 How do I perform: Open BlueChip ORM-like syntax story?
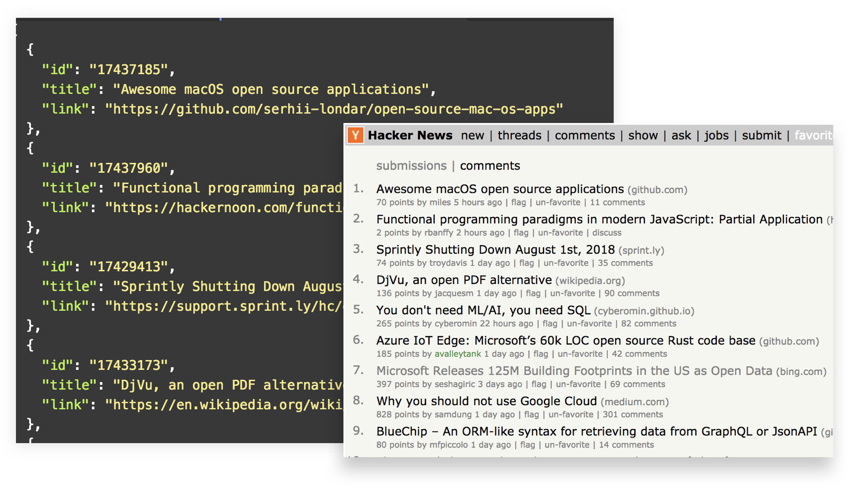[597, 431]
